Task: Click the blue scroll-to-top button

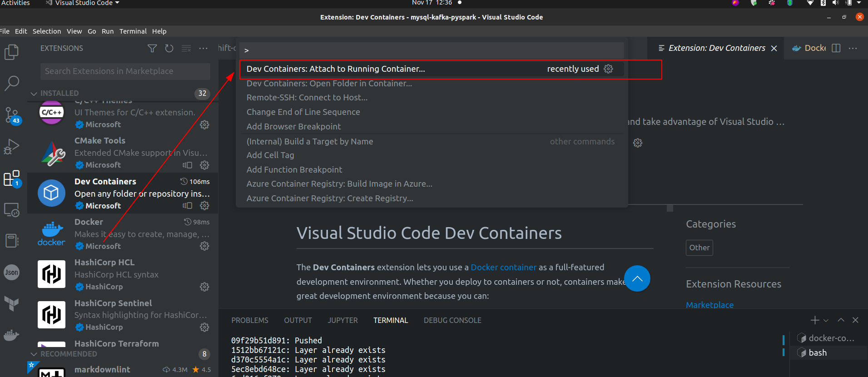Action: (637, 278)
